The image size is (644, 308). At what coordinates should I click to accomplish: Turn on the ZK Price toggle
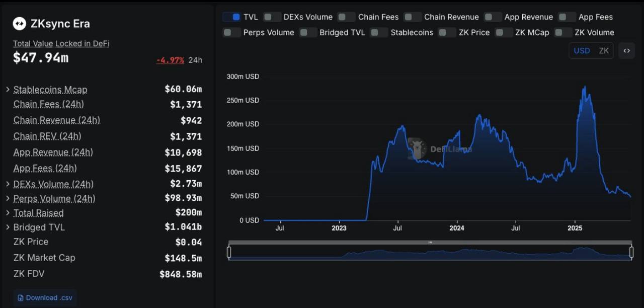point(447,33)
